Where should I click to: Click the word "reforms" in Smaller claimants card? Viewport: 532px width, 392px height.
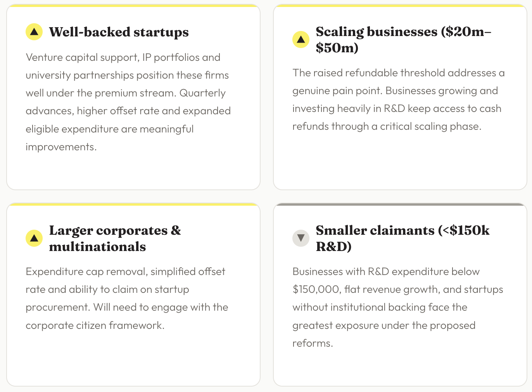tap(312, 344)
